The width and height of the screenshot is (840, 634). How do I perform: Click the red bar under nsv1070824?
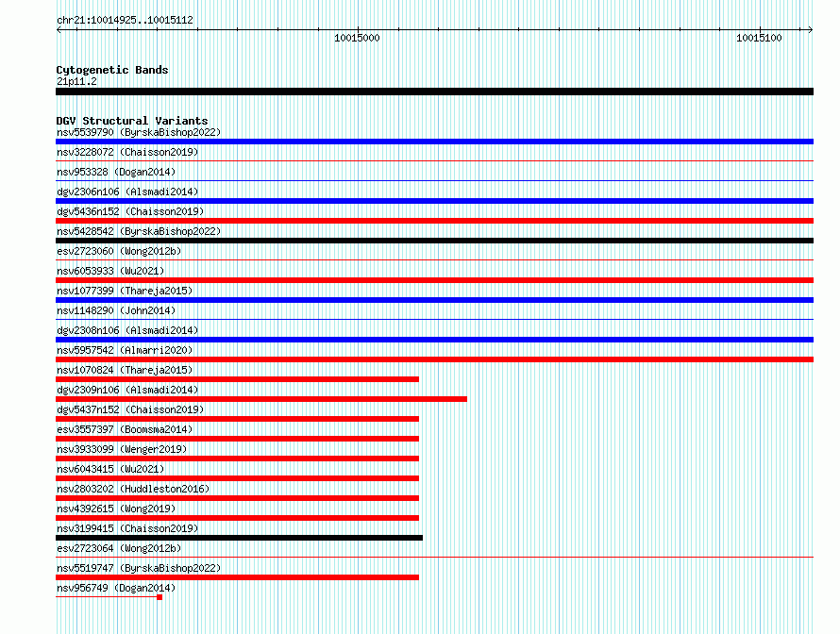(237, 379)
